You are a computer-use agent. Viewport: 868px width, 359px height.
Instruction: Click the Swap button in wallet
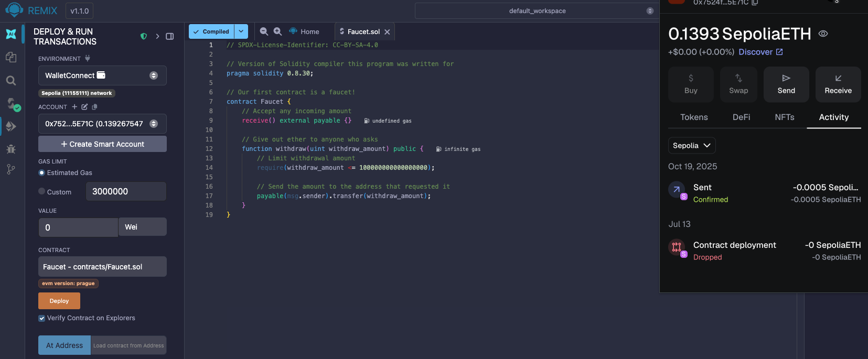point(738,84)
